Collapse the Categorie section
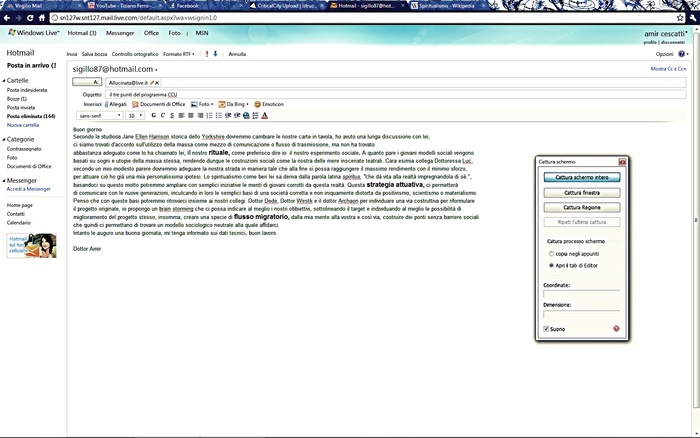This screenshot has height=438, width=700. point(4,140)
